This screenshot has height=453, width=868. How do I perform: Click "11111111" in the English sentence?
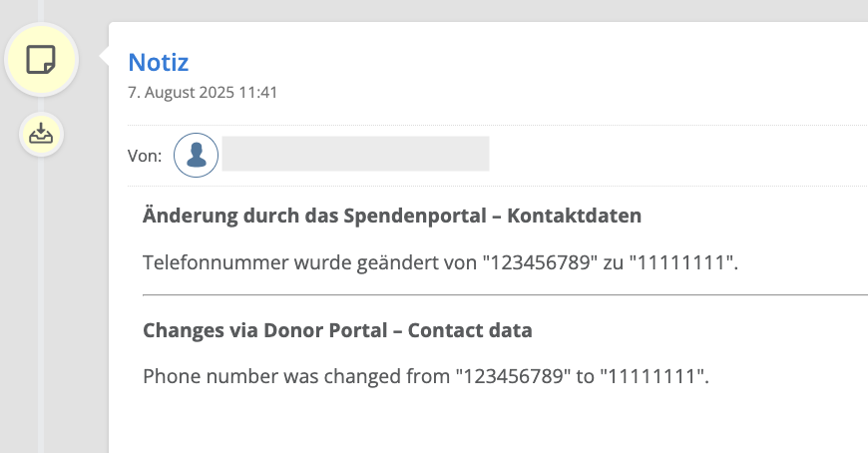(652, 376)
